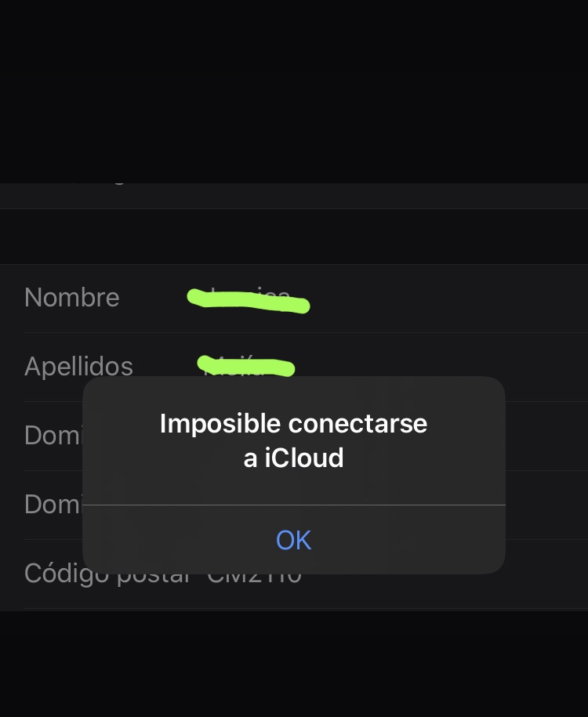Tap the green-scribbled Apellidos value
The height and width of the screenshot is (717, 588).
coord(246,366)
